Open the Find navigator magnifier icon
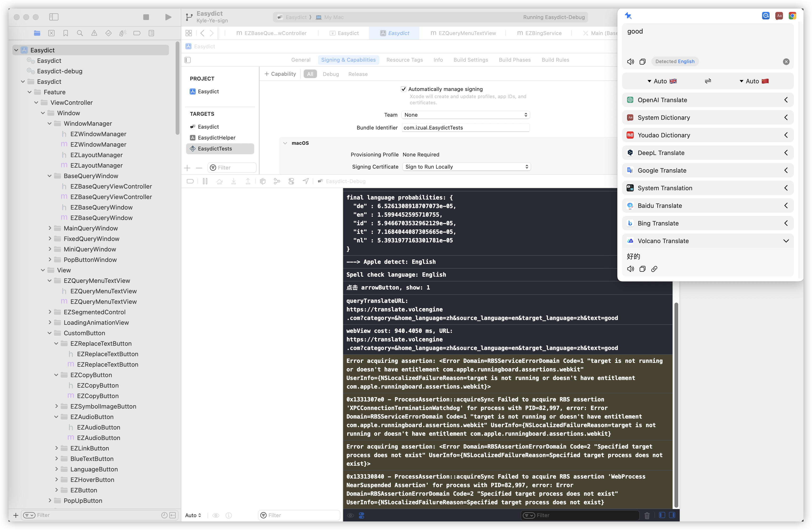 [80, 33]
